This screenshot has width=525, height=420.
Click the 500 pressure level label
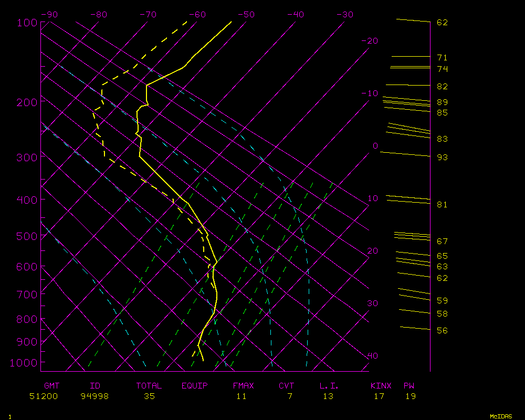[x=25, y=236]
